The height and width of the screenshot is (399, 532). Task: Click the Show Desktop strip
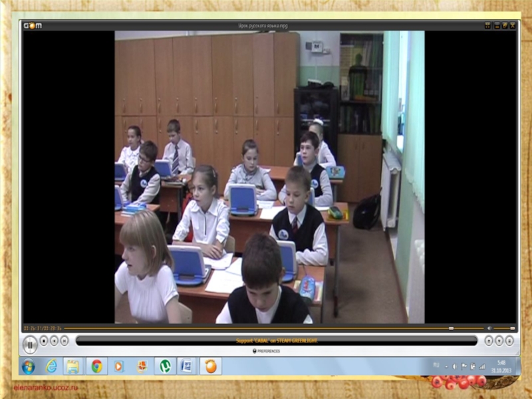click(x=518, y=366)
